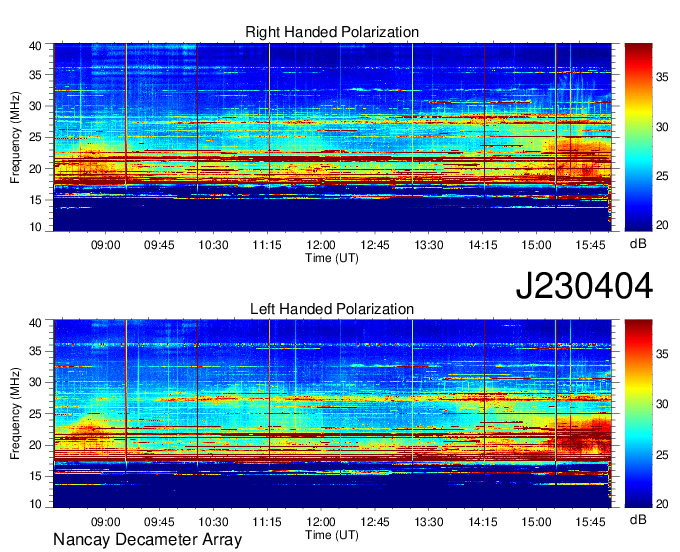680x552 pixels.
Task: Click the Right Handed Polarization title
Action: click(332, 32)
